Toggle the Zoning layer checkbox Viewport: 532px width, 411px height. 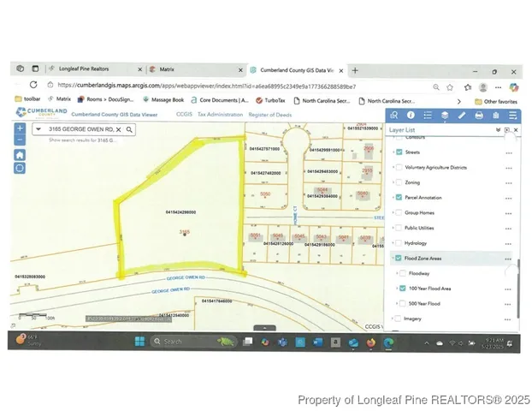click(399, 182)
